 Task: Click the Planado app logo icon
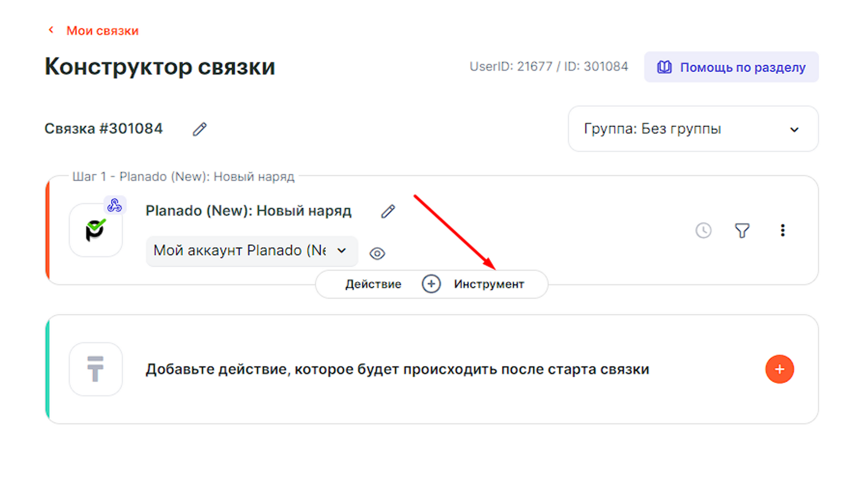point(95,231)
